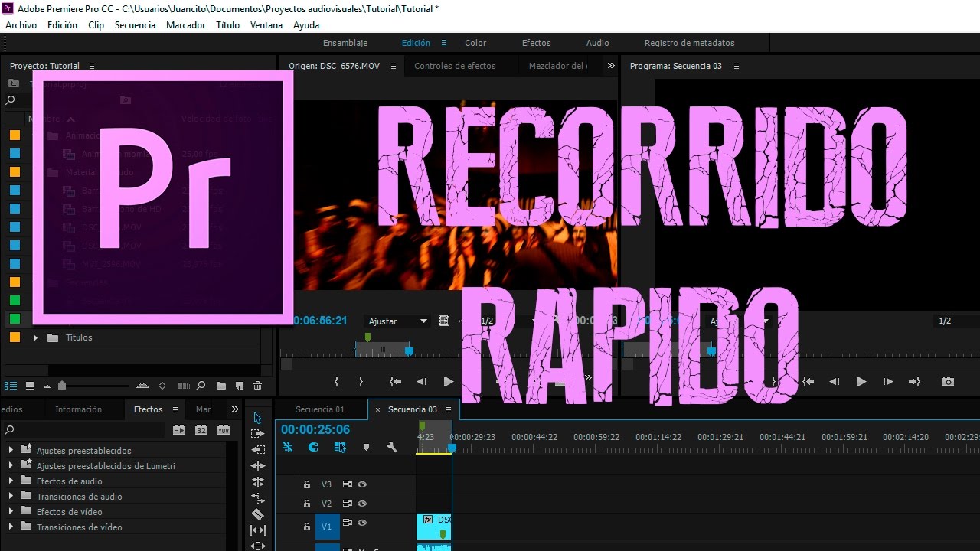Viewport: 980px width, 551px height.
Task: Select the Selection arrow tool
Action: click(x=258, y=418)
